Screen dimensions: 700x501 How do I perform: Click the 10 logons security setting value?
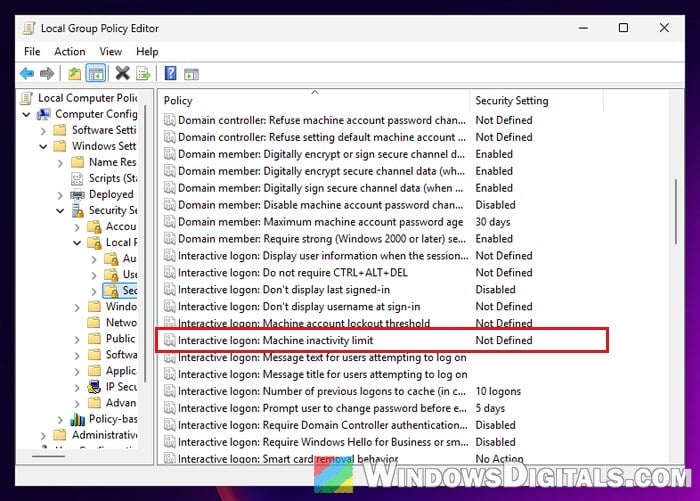[x=498, y=392]
